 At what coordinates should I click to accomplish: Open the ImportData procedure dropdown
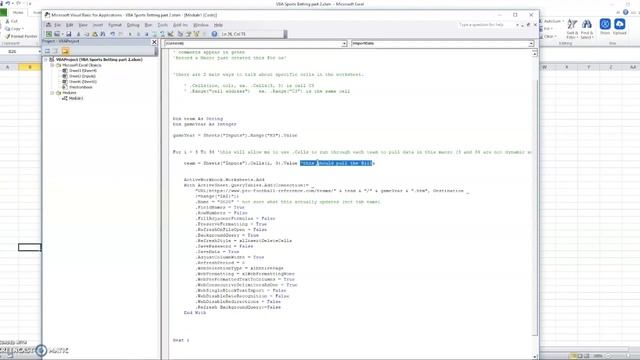[531, 43]
